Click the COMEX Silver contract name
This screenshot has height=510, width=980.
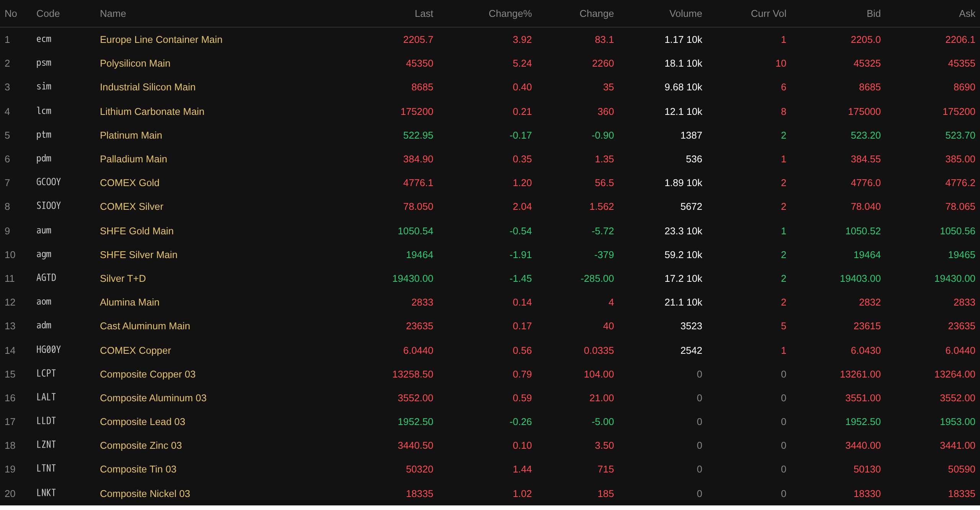coord(131,207)
